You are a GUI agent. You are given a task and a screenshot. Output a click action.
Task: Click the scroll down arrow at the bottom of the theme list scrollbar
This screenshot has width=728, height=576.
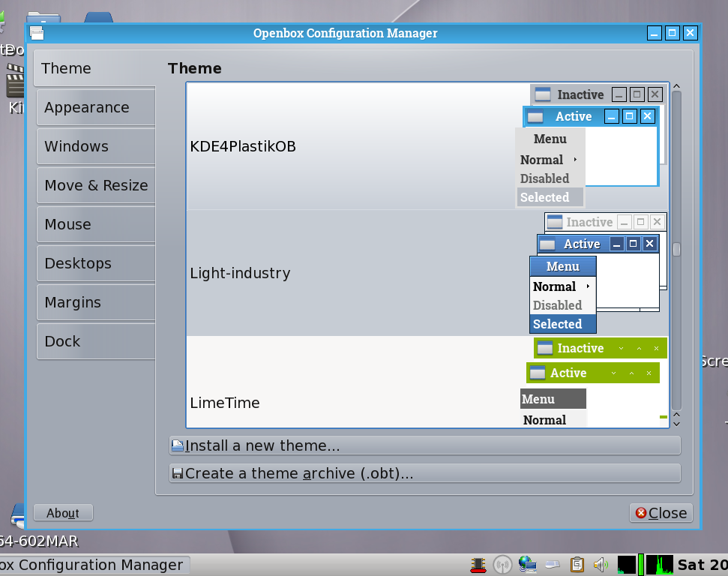[x=676, y=424]
